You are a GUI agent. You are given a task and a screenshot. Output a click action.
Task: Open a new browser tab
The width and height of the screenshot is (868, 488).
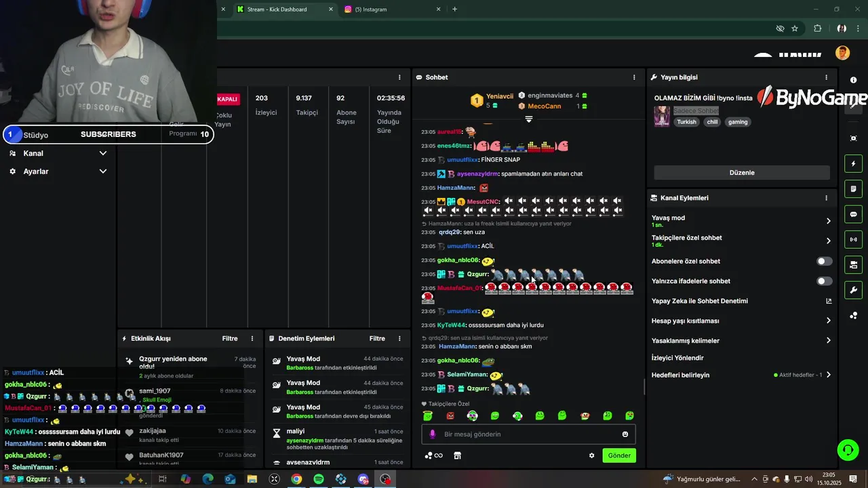pyautogui.click(x=454, y=9)
